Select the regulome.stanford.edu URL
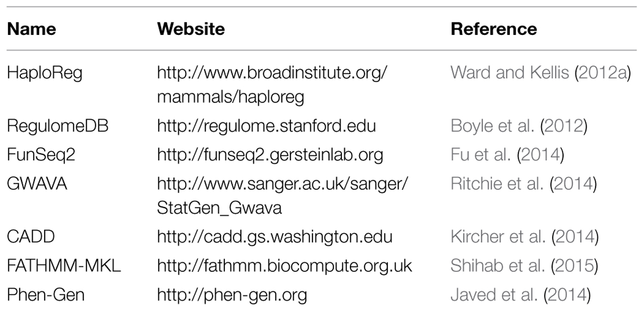Image resolution: width=644 pixels, height=311 pixels. tap(266, 127)
